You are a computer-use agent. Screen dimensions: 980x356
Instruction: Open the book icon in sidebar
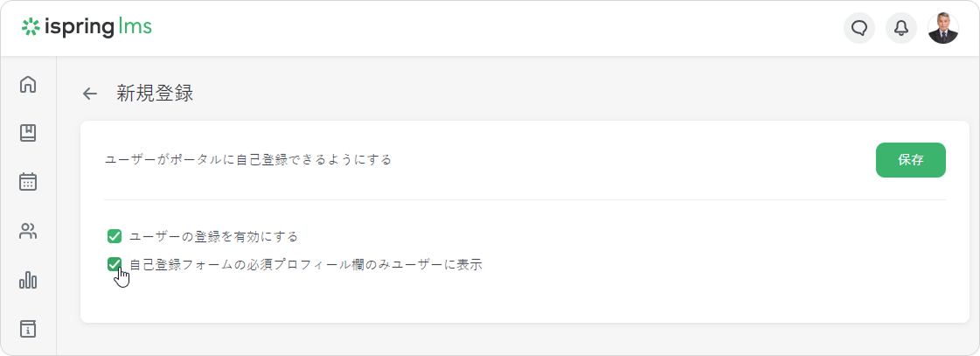pyautogui.click(x=28, y=133)
